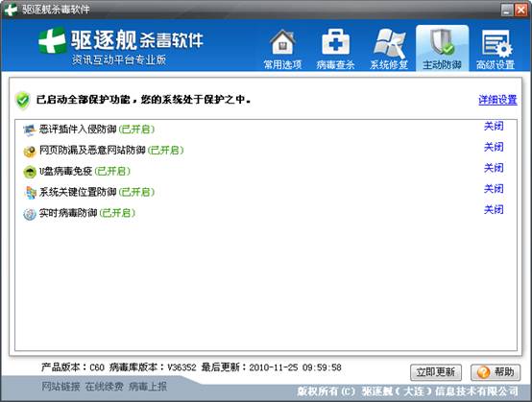Open 帮助 with the help button
This screenshot has height=402, width=532.
point(496,372)
